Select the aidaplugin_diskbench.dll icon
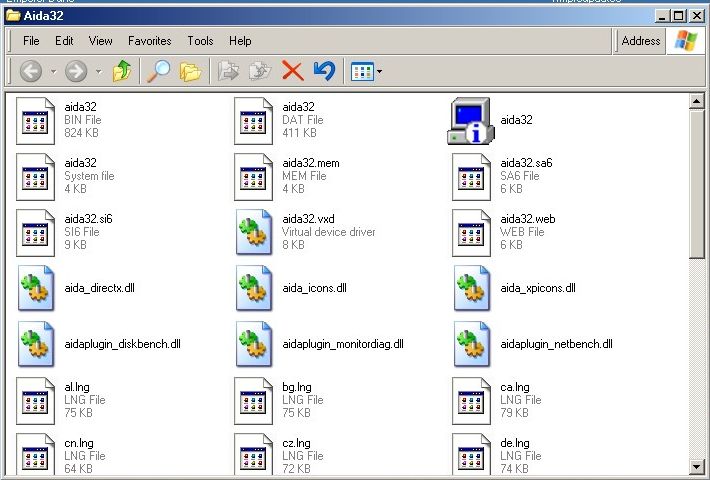The height and width of the screenshot is (480, 710). pyautogui.click(x=36, y=344)
